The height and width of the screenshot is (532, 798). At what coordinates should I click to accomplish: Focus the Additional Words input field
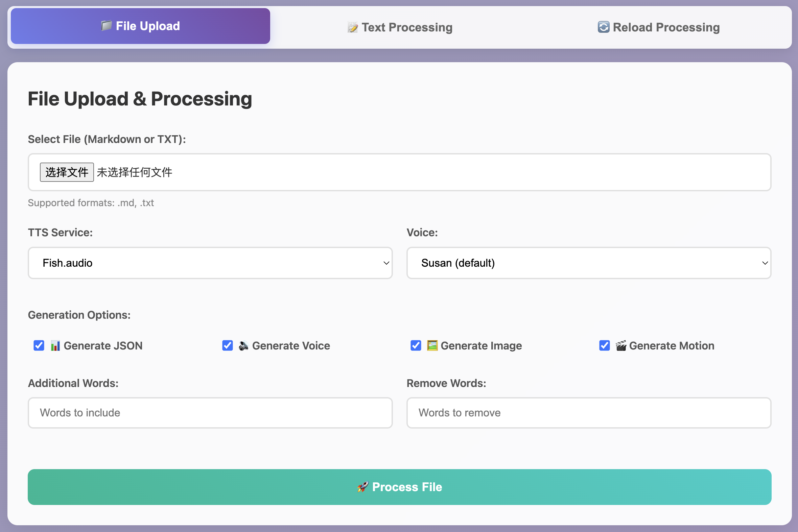210,413
